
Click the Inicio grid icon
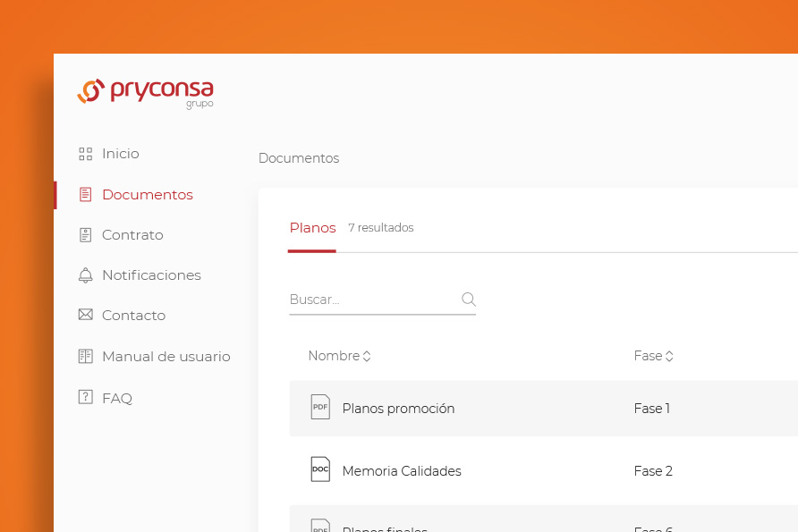tap(86, 154)
